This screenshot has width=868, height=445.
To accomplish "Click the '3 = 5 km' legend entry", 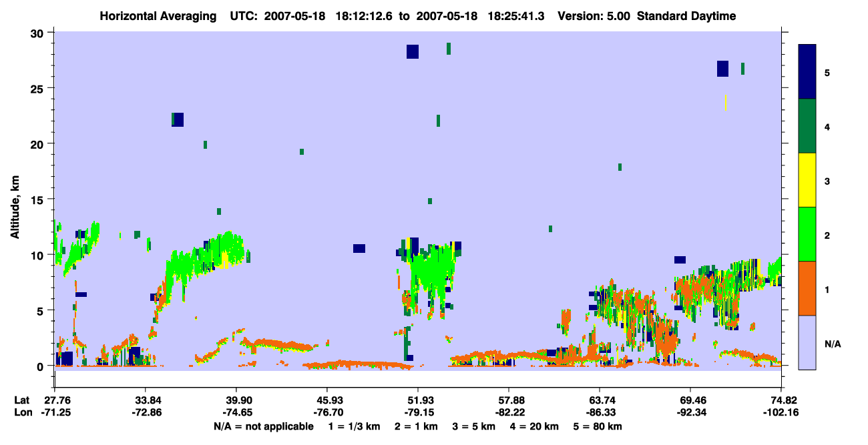I will pos(475,426).
